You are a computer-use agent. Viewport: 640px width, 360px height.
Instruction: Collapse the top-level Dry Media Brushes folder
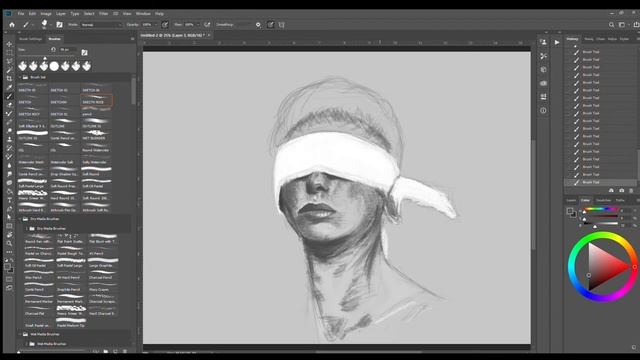coord(20,219)
